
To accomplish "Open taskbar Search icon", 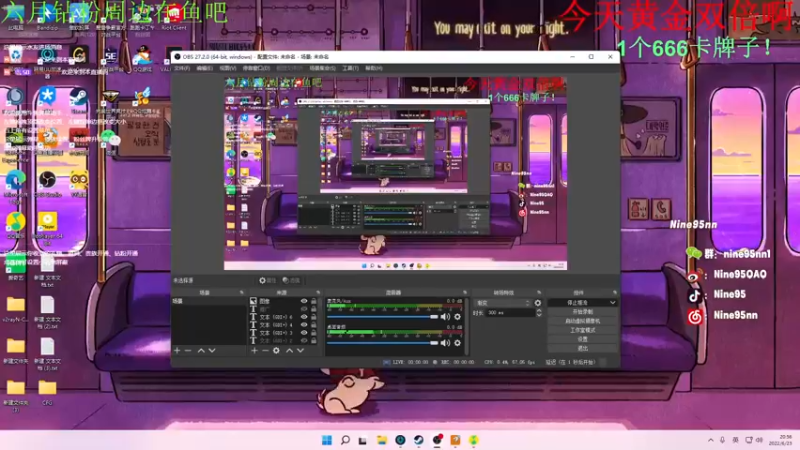I will coord(345,440).
